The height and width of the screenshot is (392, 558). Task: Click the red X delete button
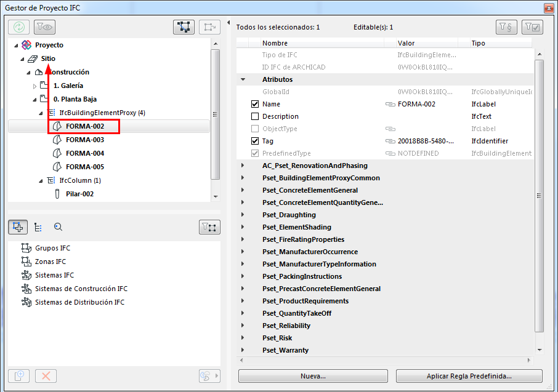point(46,375)
